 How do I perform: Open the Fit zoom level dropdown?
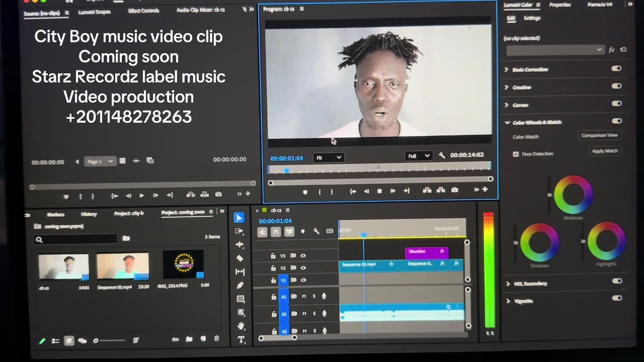[328, 158]
